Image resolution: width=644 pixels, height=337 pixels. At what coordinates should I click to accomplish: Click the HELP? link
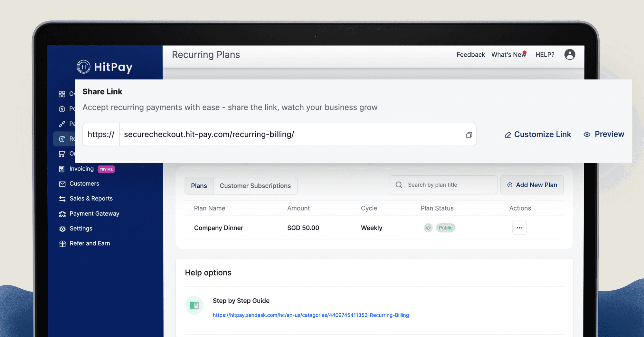545,55
